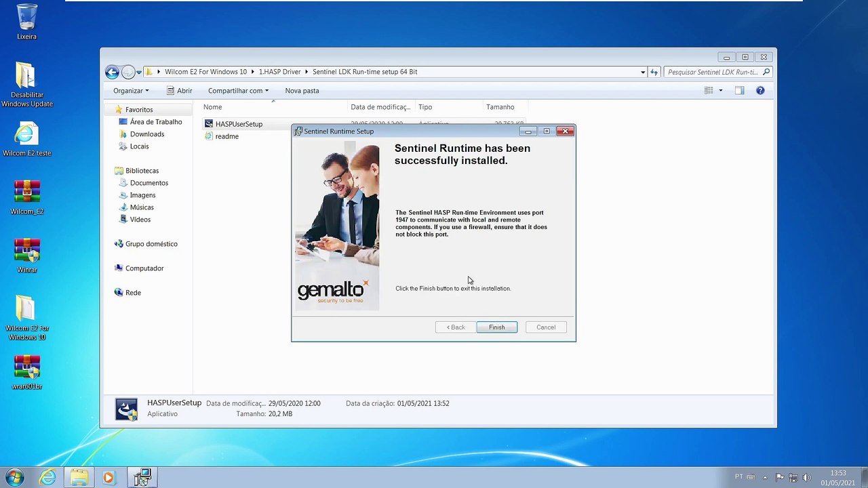Open Windows Media Player from taskbar

108,478
